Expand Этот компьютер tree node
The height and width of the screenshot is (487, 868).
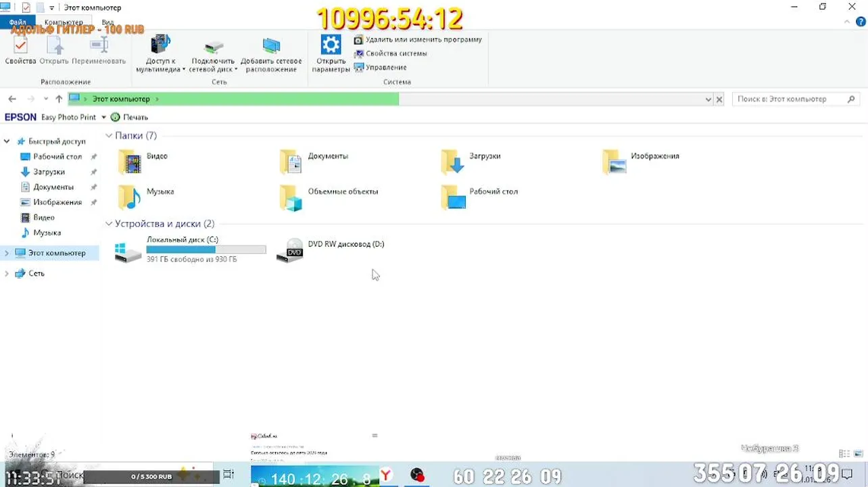(7, 253)
